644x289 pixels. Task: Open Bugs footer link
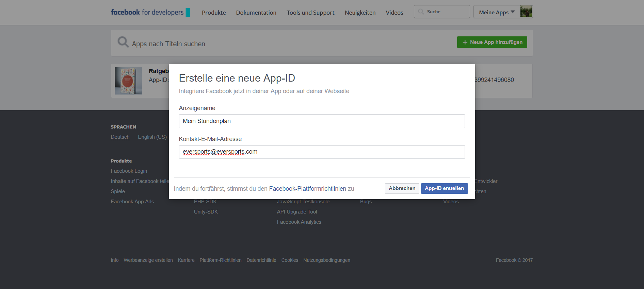(366, 202)
